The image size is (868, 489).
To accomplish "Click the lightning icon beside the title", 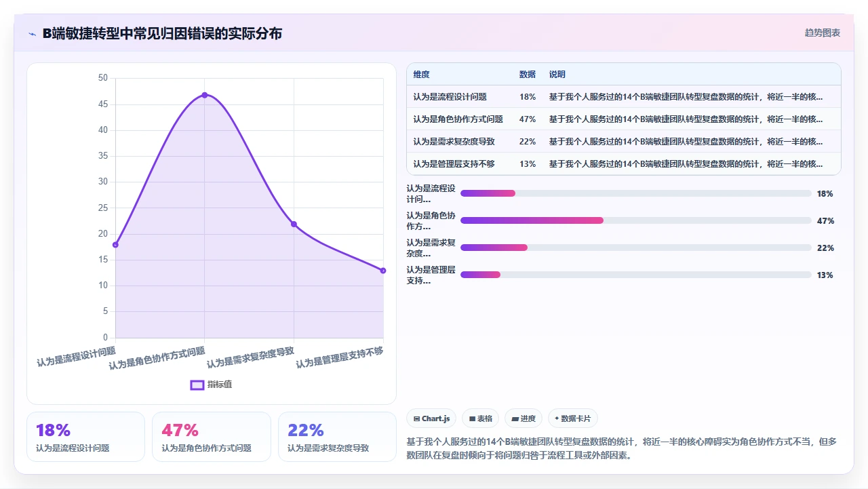I will point(32,34).
